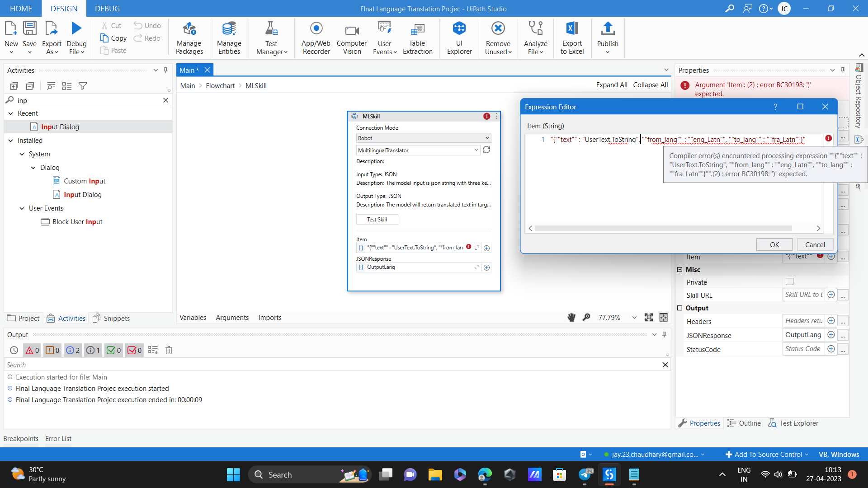Toggle trace messages filter showing 1
The width and height of the screenshot is (868, 488).
(x=93, y=350)
